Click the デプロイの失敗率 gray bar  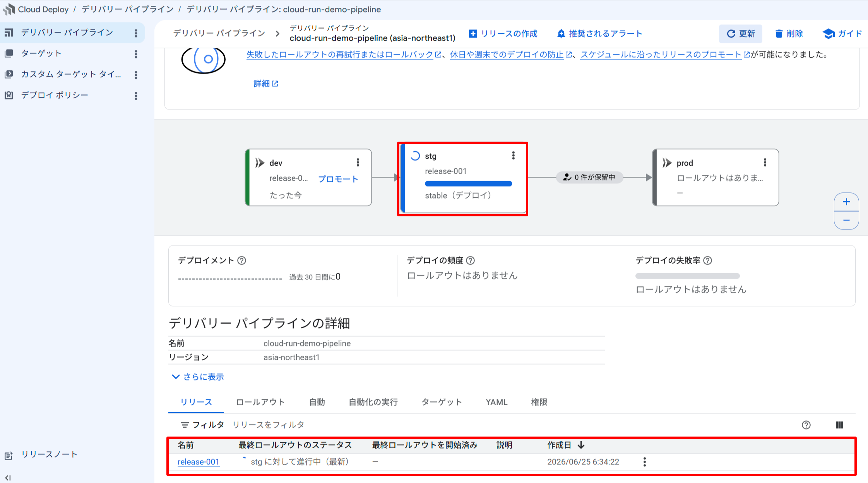coord(688,276)
